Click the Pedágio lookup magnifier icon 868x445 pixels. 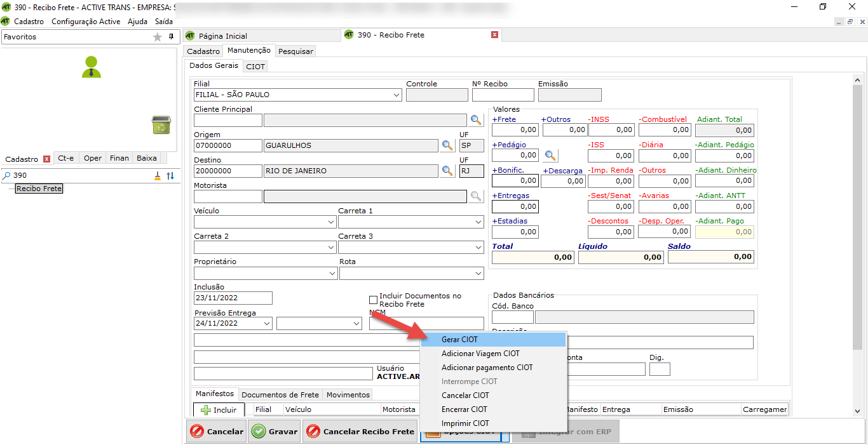550,155
